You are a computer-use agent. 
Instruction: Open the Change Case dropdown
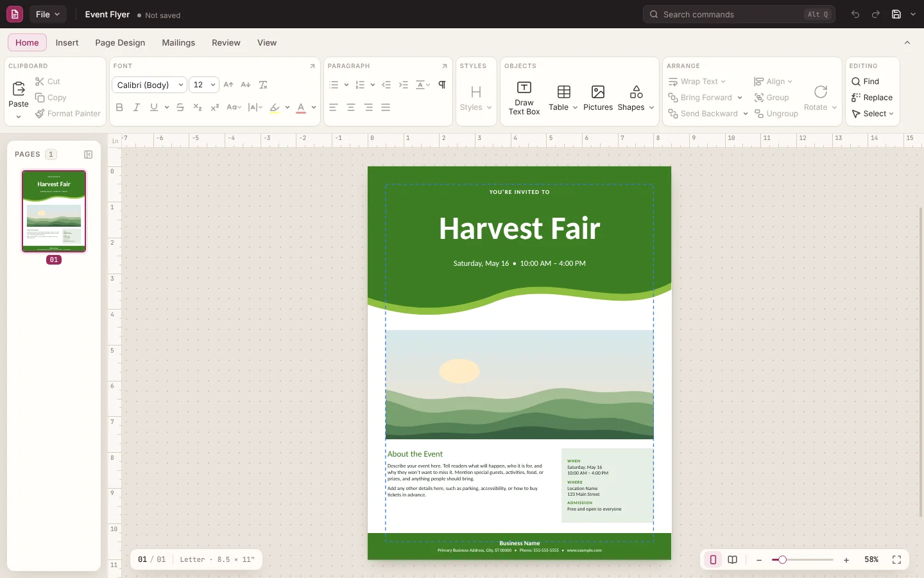234,107
